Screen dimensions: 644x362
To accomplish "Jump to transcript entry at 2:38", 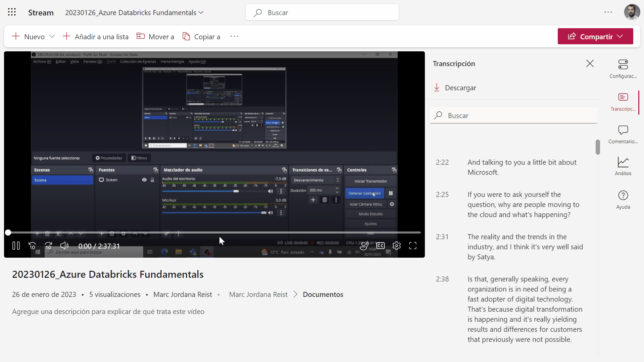I will [x=513, y=309].
